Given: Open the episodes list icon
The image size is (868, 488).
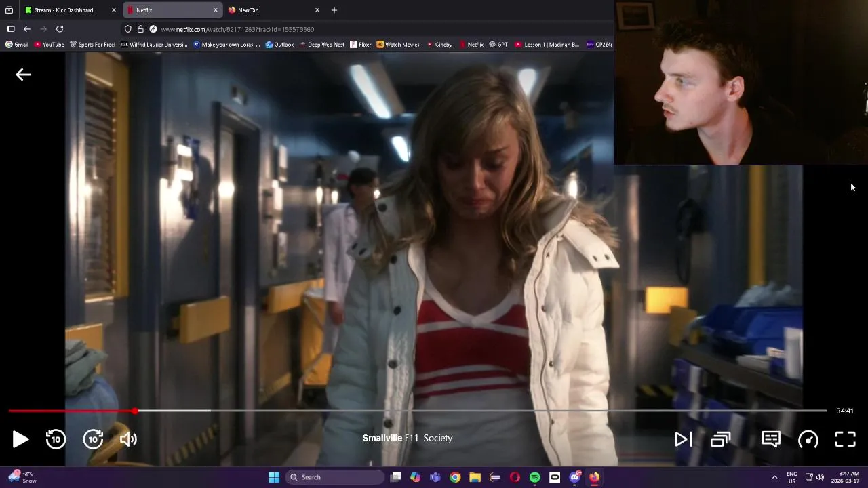Looking at the screenshot, I should (x=720, y=439).
